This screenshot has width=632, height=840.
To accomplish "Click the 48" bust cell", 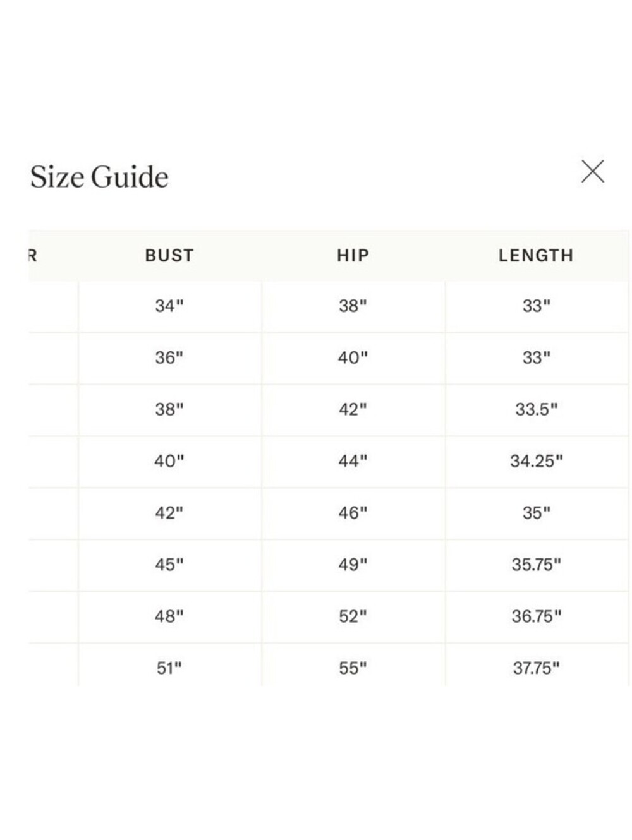I will 169,616.
